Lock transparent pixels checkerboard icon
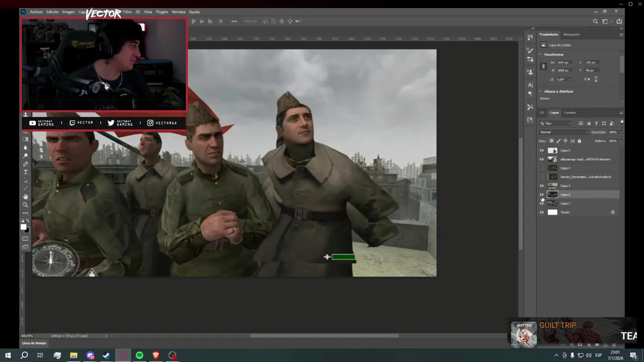This screenshot has width=644, height=362. pos(551,141)
